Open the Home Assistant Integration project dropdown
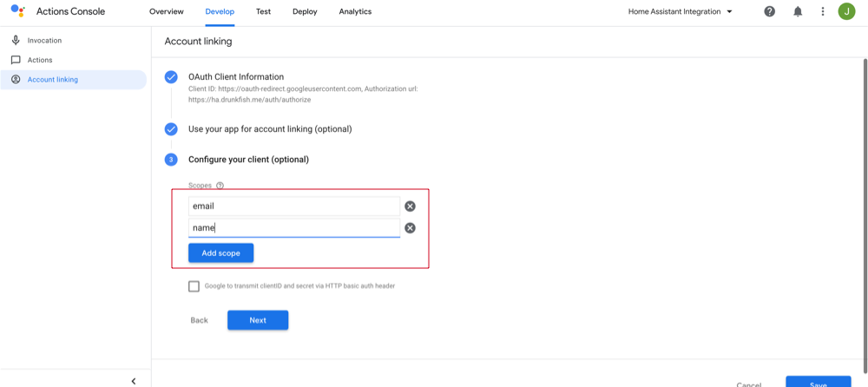 pyautogui.click(x=681, y=11)
